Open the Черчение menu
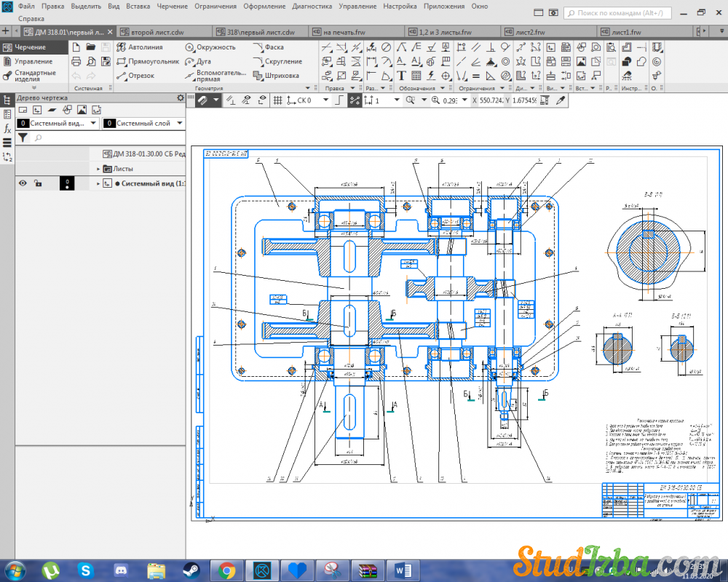The width and height of the screenshot is (728, 582). click(x=173, y=6)
